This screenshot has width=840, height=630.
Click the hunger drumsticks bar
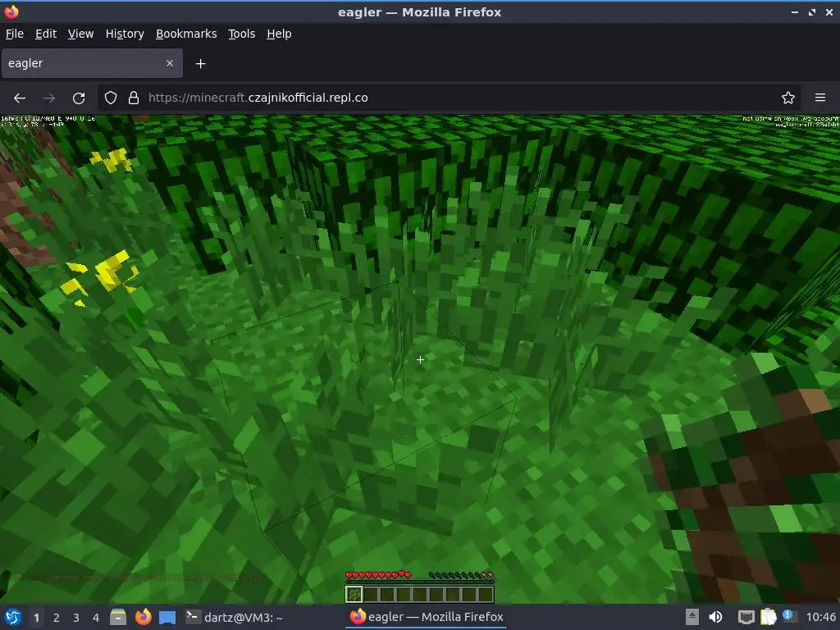[461, 575]
